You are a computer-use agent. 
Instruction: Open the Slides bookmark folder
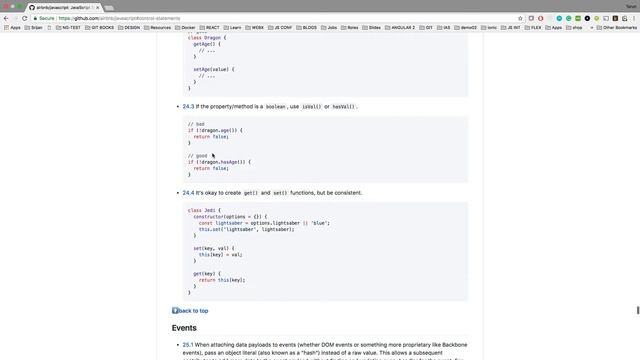[x=371, y=28]
